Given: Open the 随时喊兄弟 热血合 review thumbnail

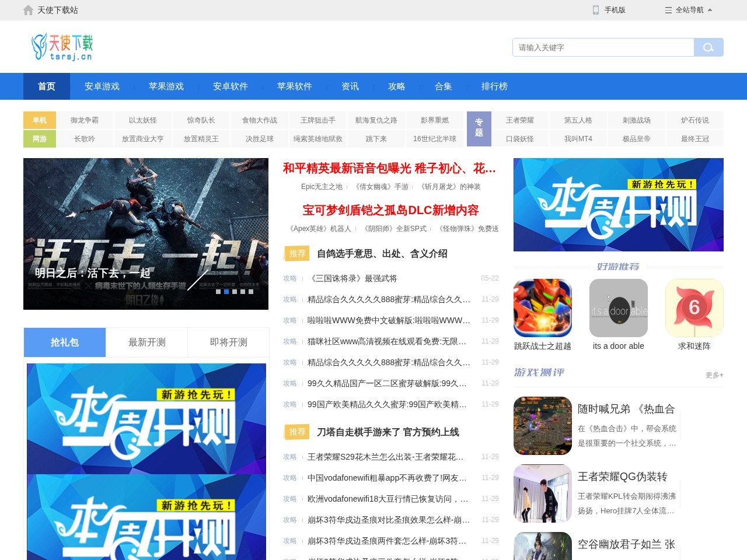Looking at the screenshot, I should tap(543, 426).
